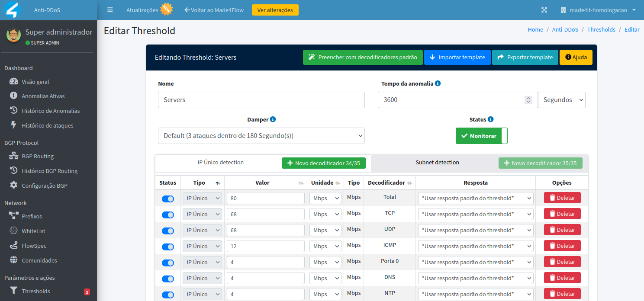Click the Nome input field containing Servers
644x301 pixels.
pyautogui.click(x=261, y=100)
